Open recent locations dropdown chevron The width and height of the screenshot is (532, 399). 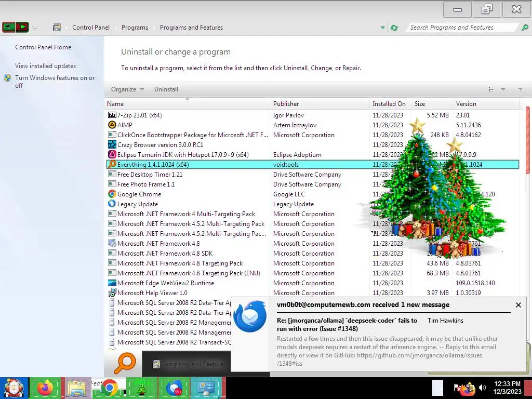coord(34,28)
